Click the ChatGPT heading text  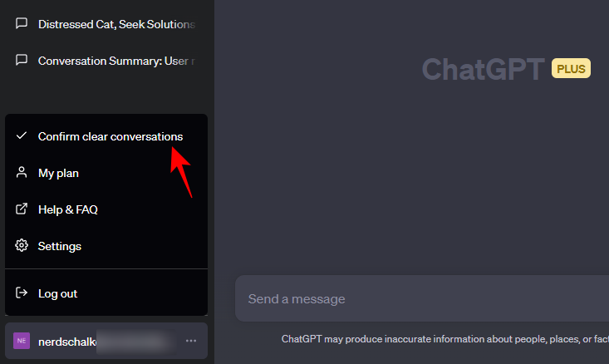(x=484, y=70)
